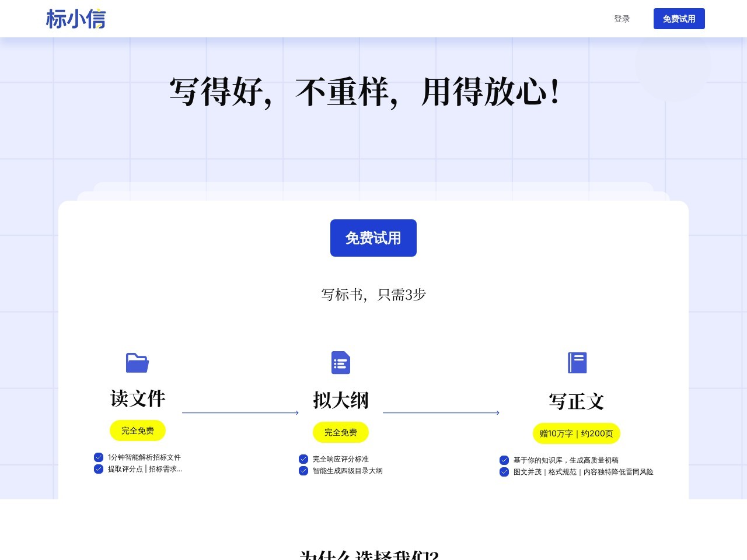Screen dimensions: 747x560
Task: Click the 读文件 step heading
Action: tap(138, 398)
